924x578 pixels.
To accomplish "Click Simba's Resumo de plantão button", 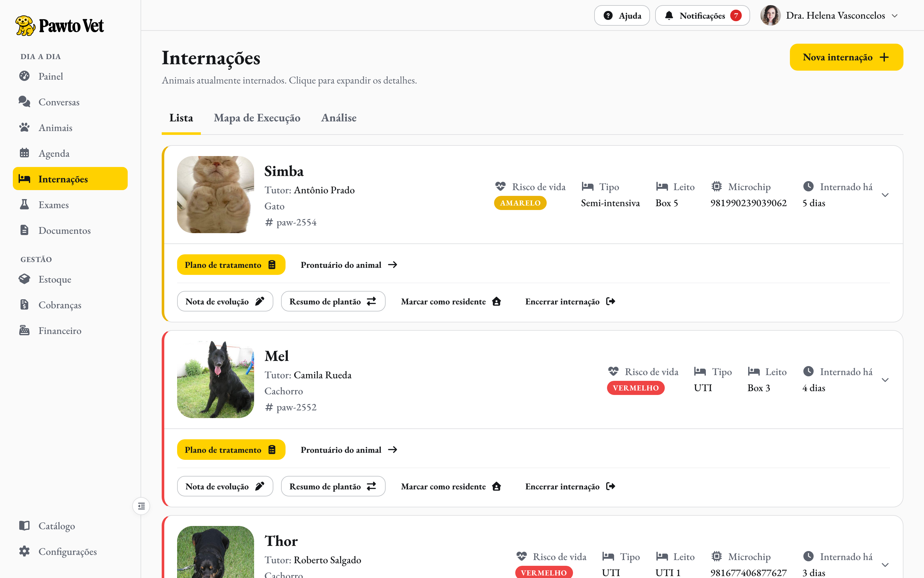I will tap(333, 301).
